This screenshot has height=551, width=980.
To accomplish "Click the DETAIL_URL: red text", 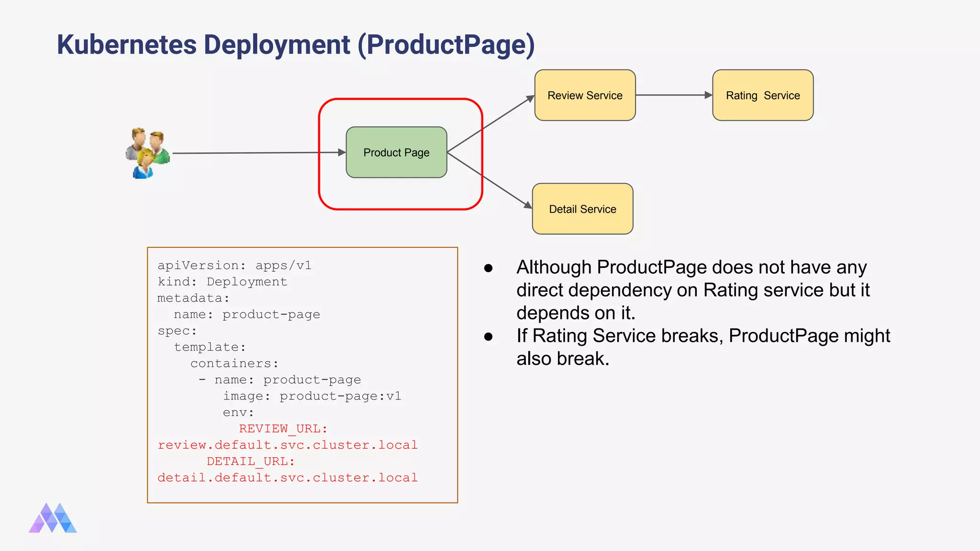I will pyautogui.click(x=251, y=461).
